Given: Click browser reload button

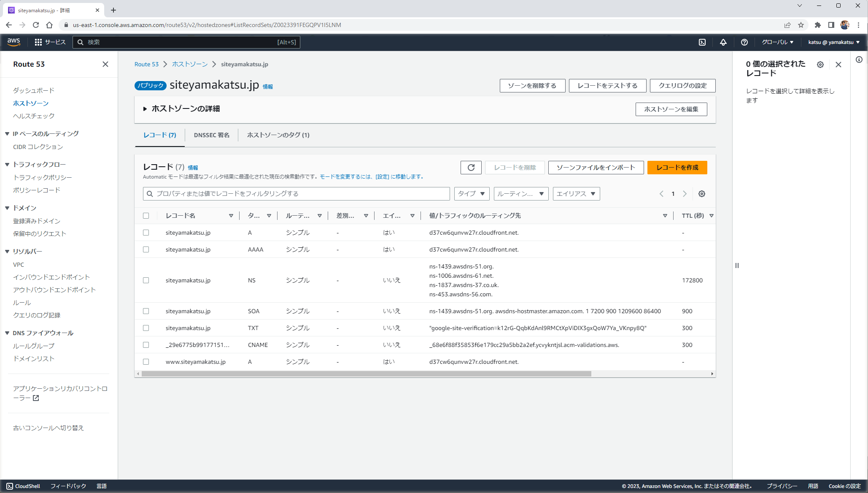Looking at the screenshot, I should coord(36,25).
